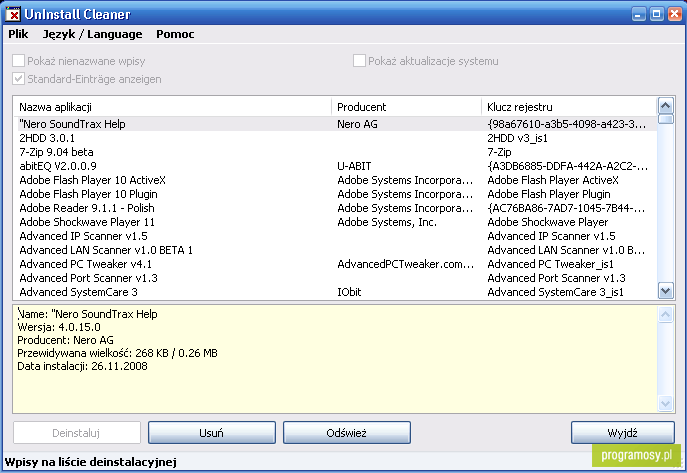Click Adobe Flash Player ActiveX registry key

tap(553, 180)
